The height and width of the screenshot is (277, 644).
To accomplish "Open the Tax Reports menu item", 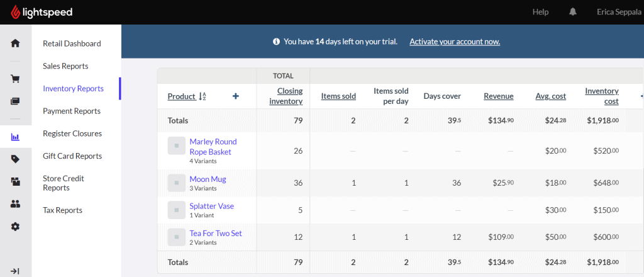I will coord(62,210).
